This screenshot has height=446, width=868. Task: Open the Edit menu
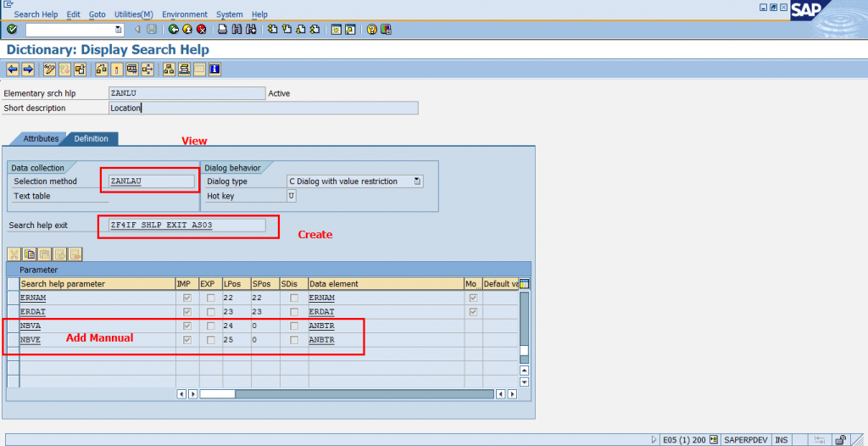point(73,14)
